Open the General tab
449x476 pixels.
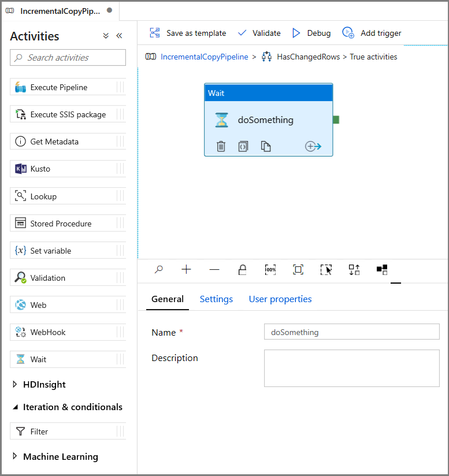(x=168, y=299)
